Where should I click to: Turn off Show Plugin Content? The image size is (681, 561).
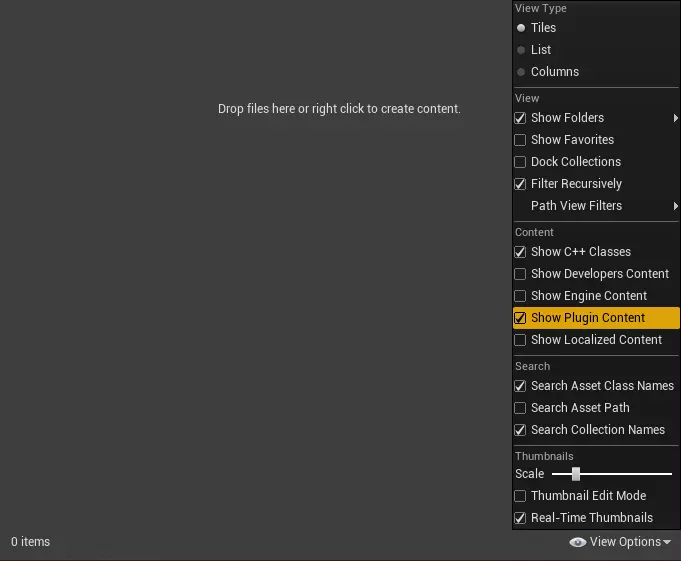click(520, 318)
